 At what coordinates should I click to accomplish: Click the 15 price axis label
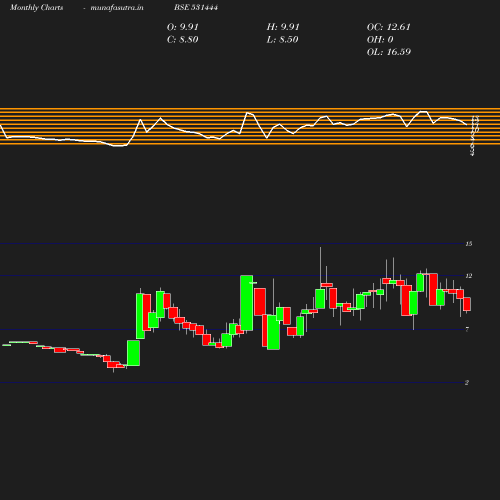[469, 244]
